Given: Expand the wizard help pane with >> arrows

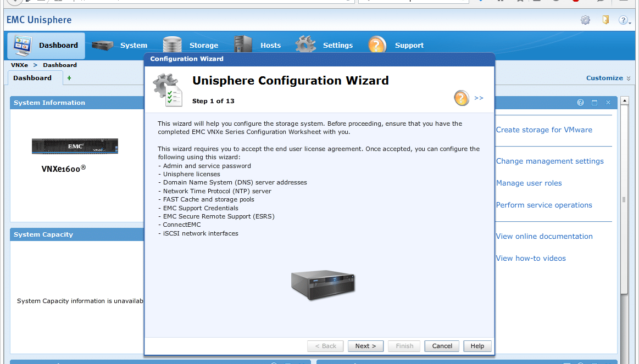Looking at the screenshot, I should coord(479,98).
